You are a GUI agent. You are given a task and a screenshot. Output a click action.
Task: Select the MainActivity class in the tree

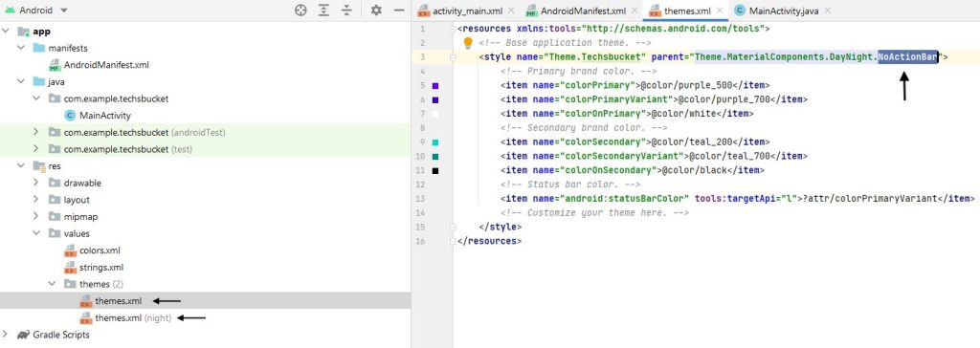105,116
